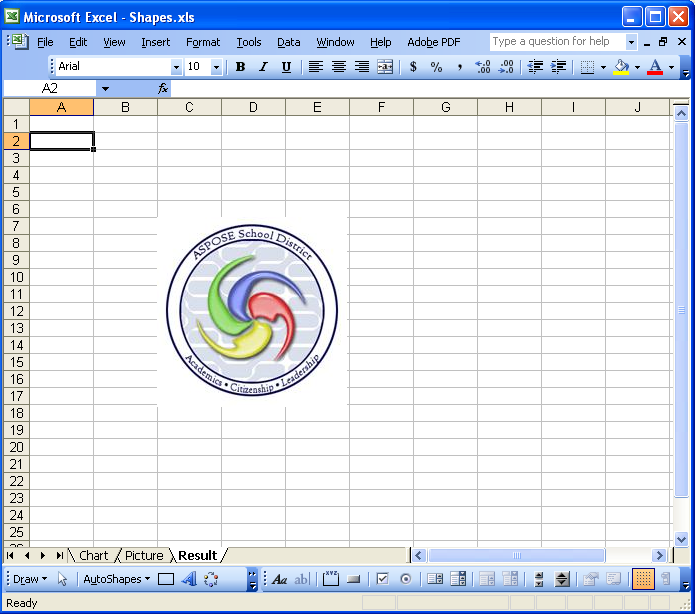Screen dimensions: 695x614
Task: Click the Insert Function fx icon
Action: click(x=163, y=89)
